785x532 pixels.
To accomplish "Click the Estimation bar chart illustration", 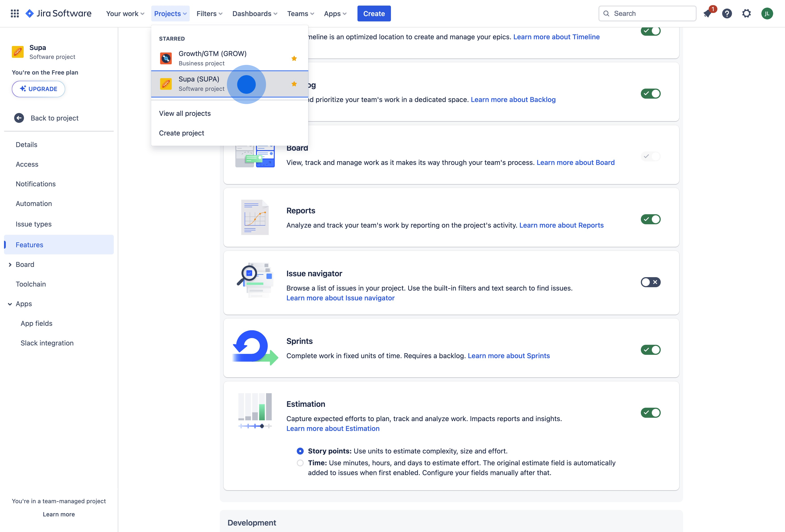I will coord(255,411).
